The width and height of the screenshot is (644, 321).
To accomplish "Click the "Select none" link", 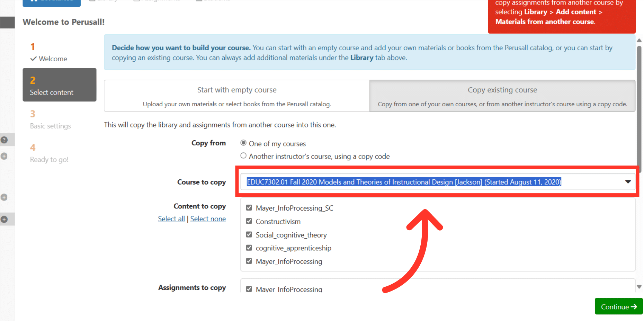I will coord(208,219).
